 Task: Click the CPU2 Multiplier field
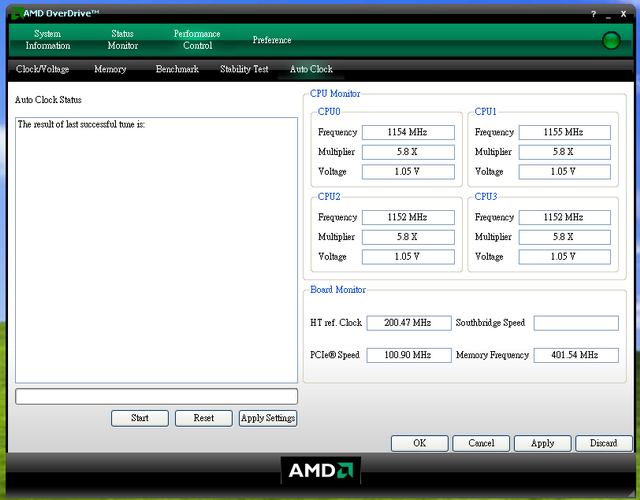point(408,237)
